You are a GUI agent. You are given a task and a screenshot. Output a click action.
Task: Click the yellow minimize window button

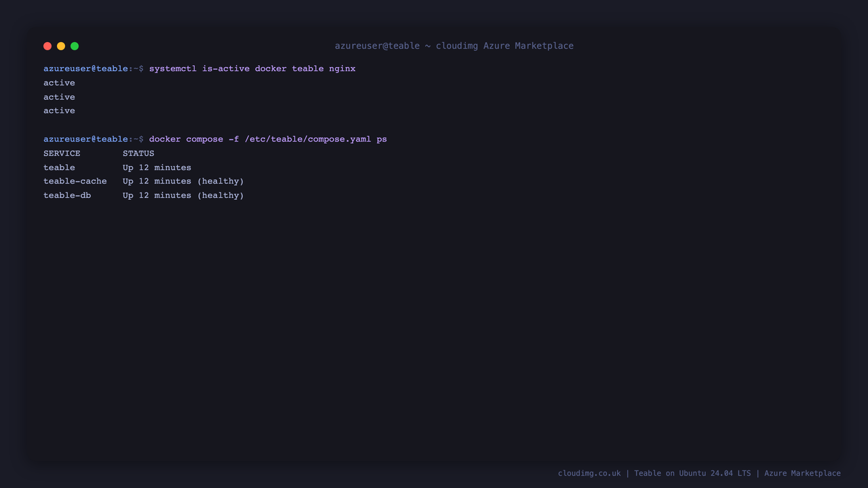[x=61, y=46]
